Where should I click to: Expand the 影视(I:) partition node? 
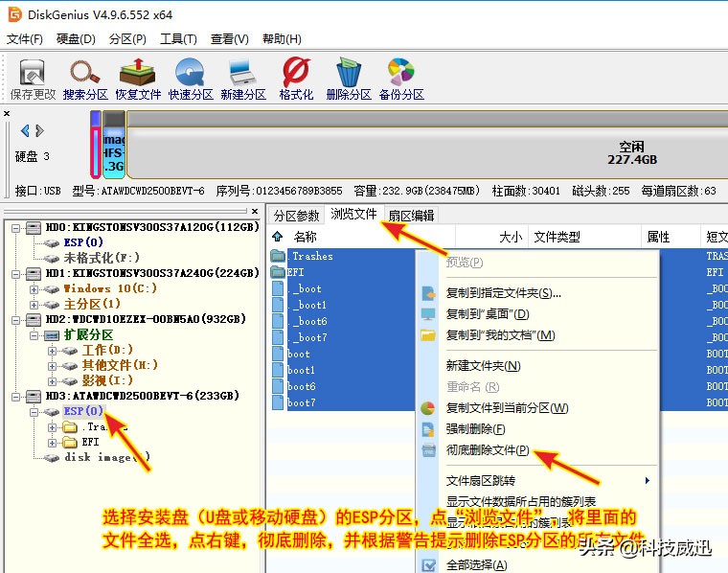52,381
